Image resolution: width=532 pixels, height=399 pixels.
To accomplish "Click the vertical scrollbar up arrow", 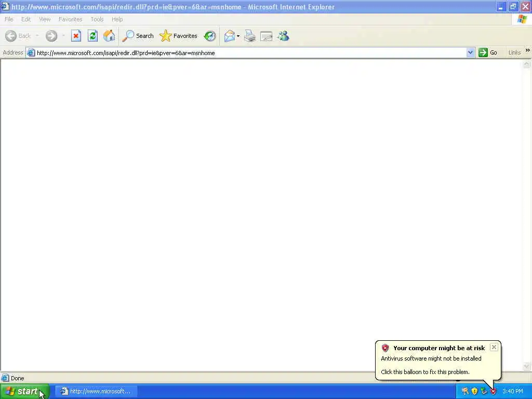I will [527, 64].
